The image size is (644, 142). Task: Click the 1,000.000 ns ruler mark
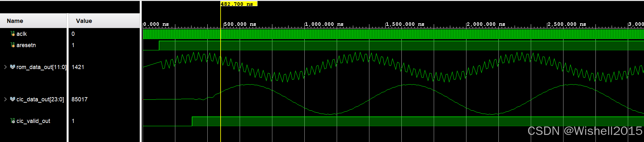coord(324,24)
